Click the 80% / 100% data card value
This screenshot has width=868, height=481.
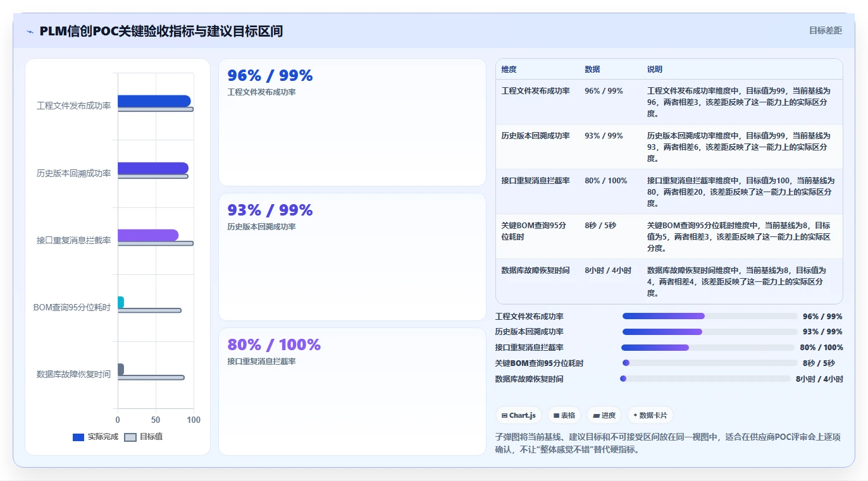point(274,345)
